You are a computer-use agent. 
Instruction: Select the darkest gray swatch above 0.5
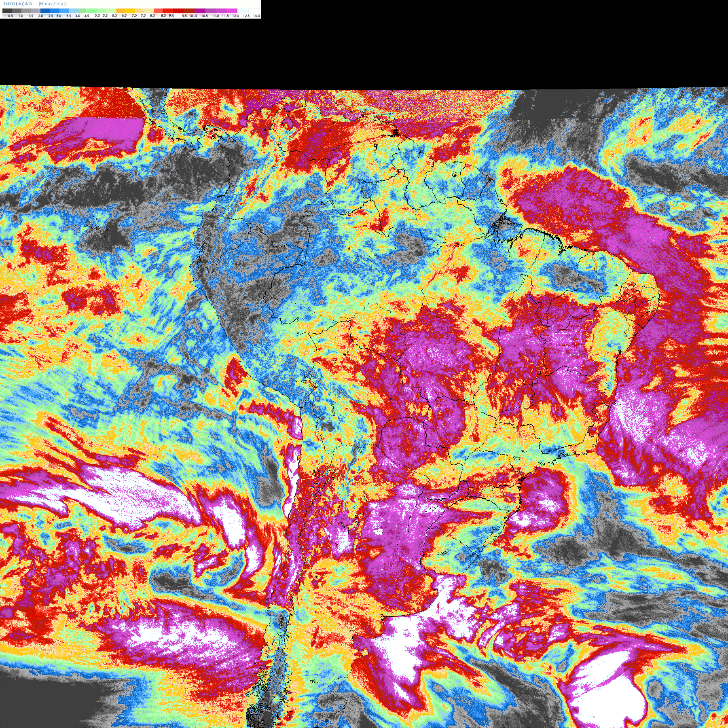7,11
